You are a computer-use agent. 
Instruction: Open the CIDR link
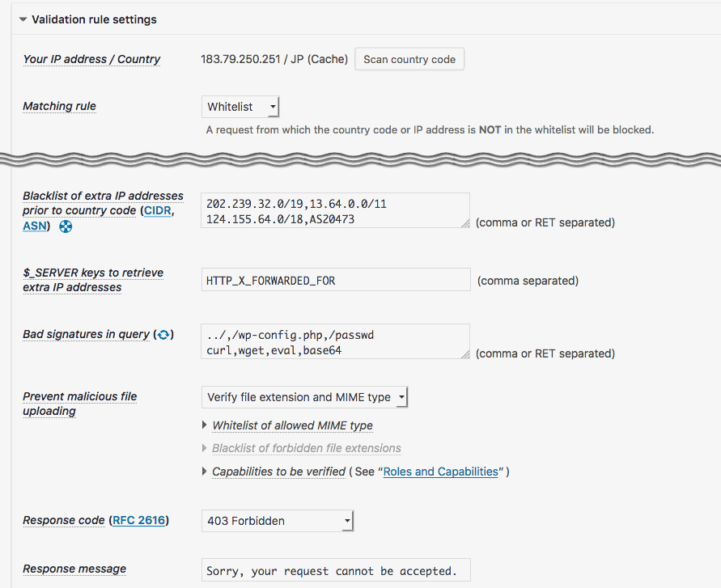157,211
